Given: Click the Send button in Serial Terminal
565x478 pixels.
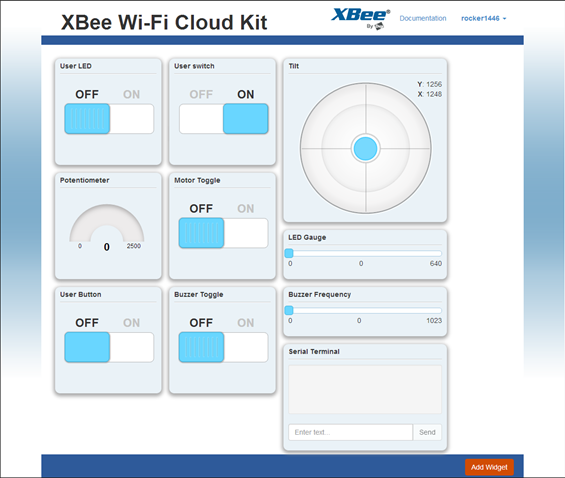Looking at the screenshot, I should pos(427,432).
